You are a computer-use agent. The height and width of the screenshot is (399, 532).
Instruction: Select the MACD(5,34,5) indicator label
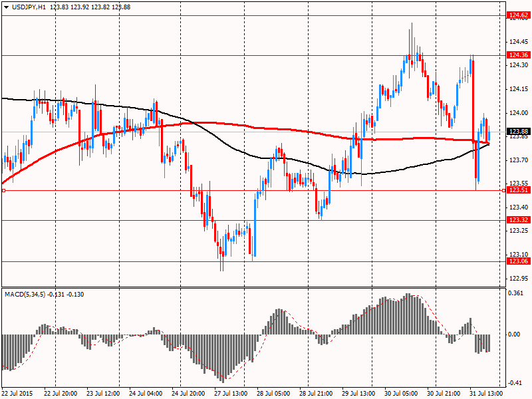point(25,295)
